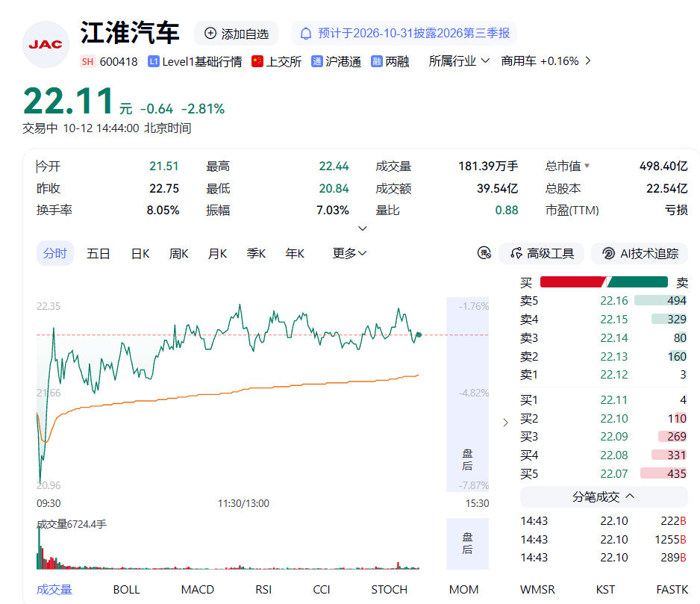Click 卖3 price 22.14

click(614, 338)
